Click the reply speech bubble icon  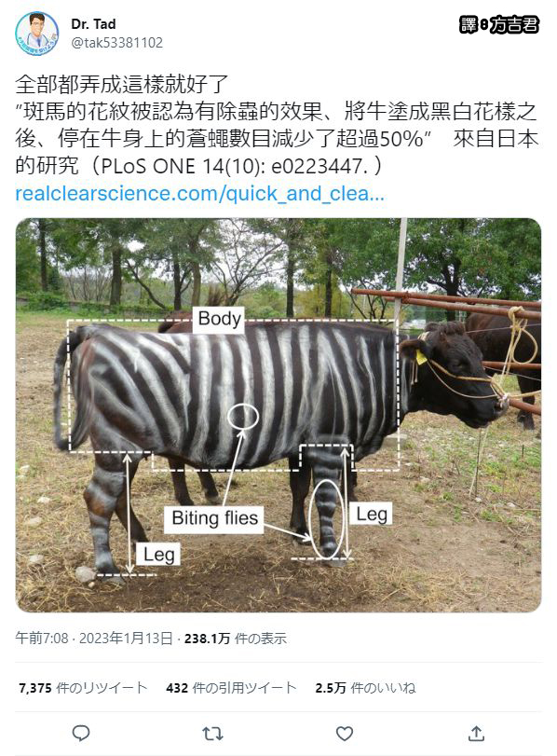click(80, 734)
